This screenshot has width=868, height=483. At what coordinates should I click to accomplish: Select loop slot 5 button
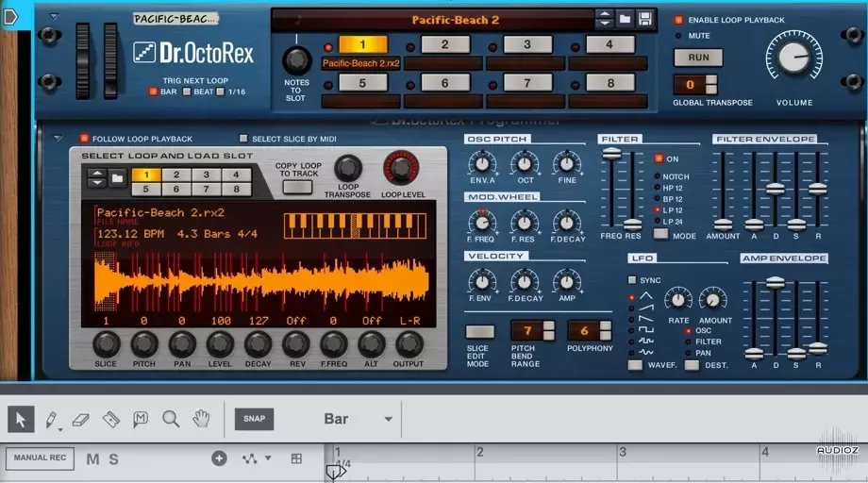pos(362,83)
